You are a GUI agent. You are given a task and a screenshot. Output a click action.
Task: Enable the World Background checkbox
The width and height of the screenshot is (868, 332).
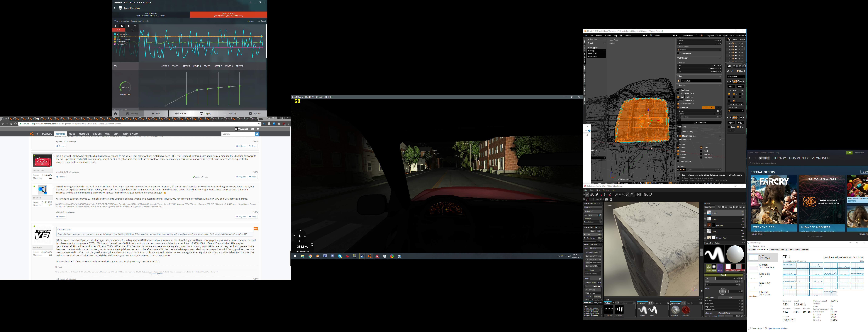point(678,93)
